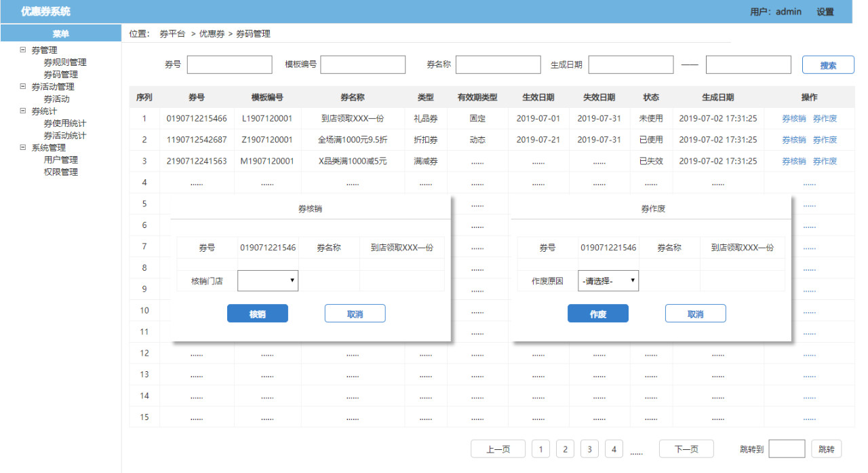Click 券作废 link in row 2

(825, 140)
